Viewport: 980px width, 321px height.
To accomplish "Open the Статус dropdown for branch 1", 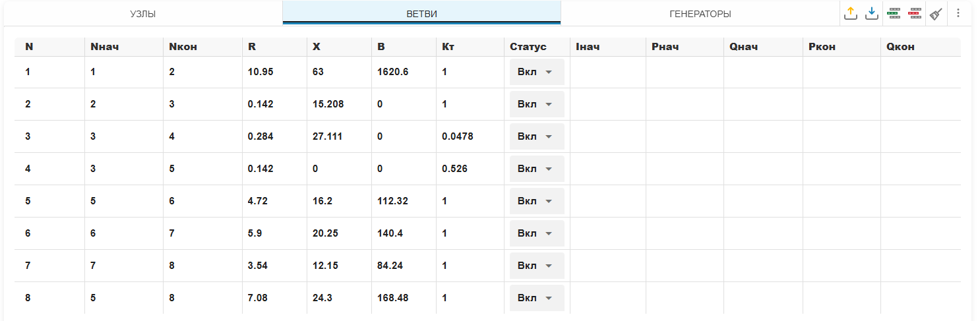I will pos(536,72).
